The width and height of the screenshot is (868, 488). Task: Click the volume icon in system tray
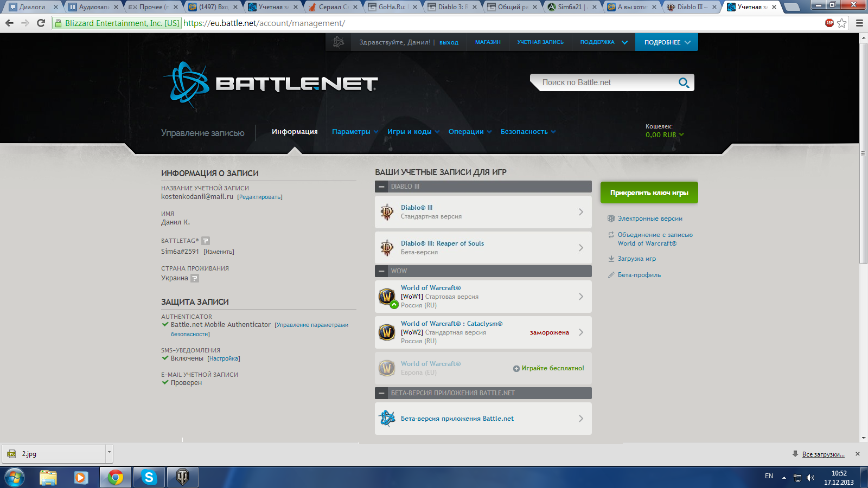810,478
